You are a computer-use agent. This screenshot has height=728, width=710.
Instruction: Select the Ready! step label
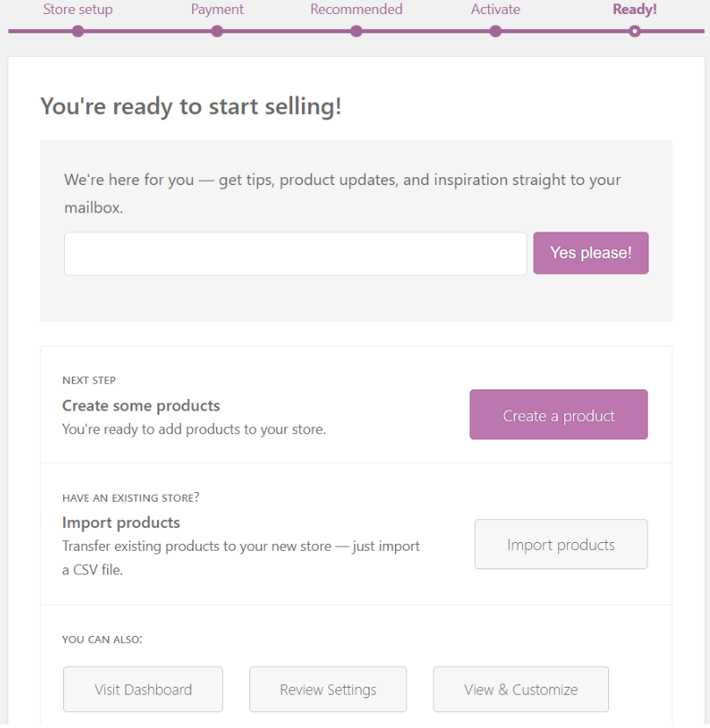coord(635,10)
